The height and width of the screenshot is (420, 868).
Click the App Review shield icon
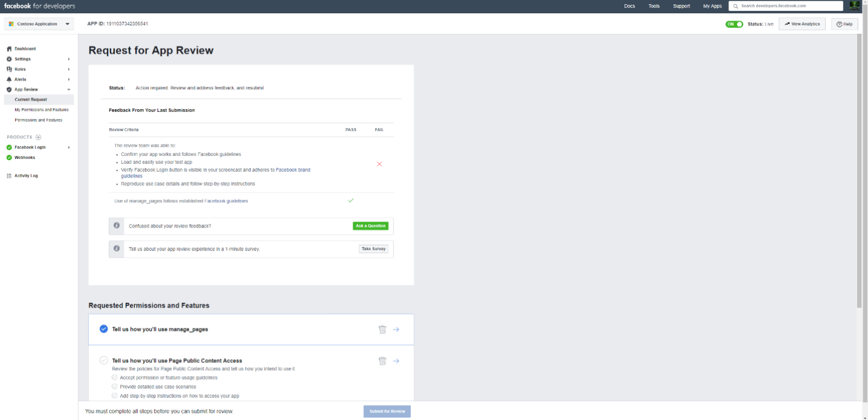[x=10, y=89]
